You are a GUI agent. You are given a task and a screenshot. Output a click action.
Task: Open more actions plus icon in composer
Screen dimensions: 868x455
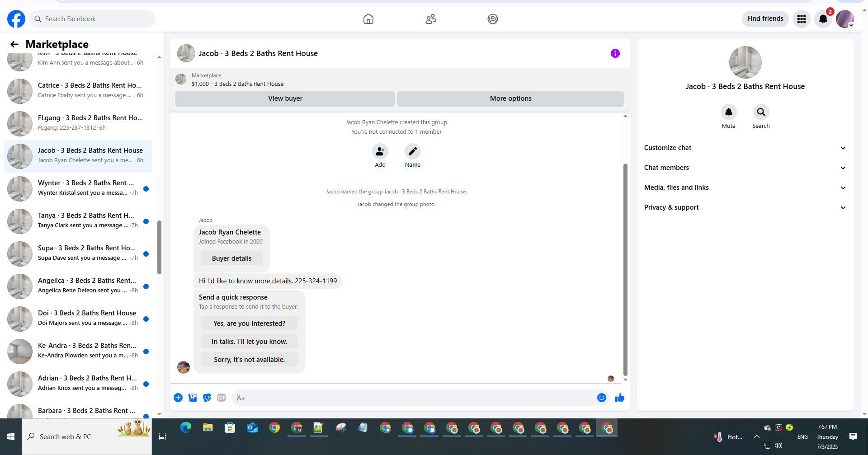(x=178, y=398)
